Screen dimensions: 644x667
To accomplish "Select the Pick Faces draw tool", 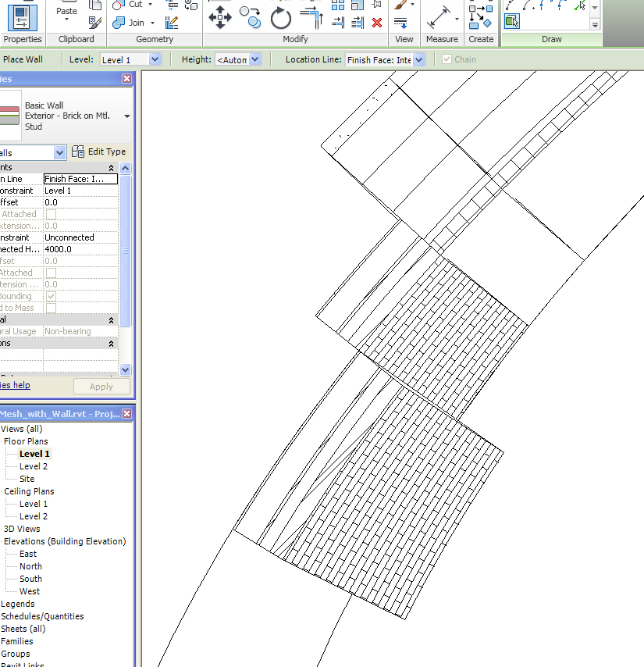I will (512, 21).
